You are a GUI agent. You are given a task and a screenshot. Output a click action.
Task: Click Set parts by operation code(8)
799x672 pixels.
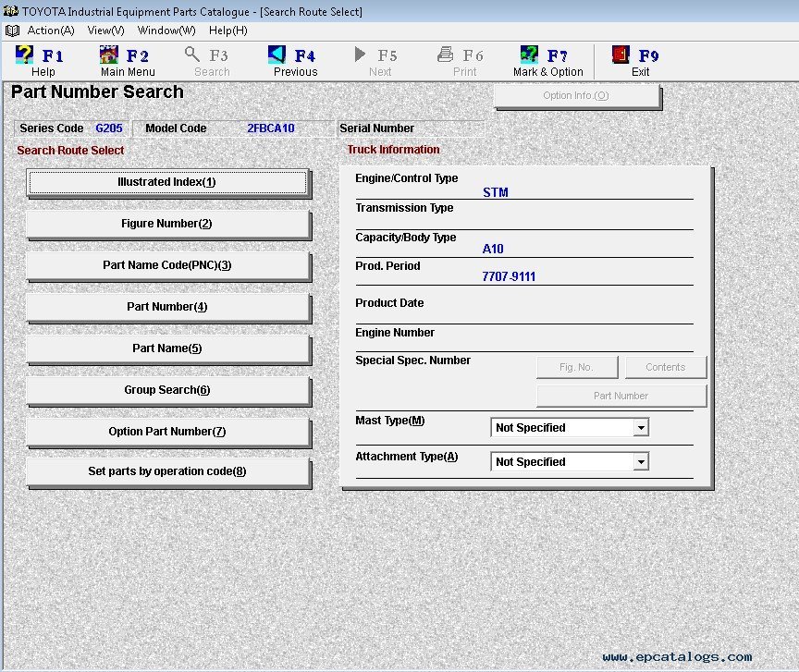(x=167, y=471)
